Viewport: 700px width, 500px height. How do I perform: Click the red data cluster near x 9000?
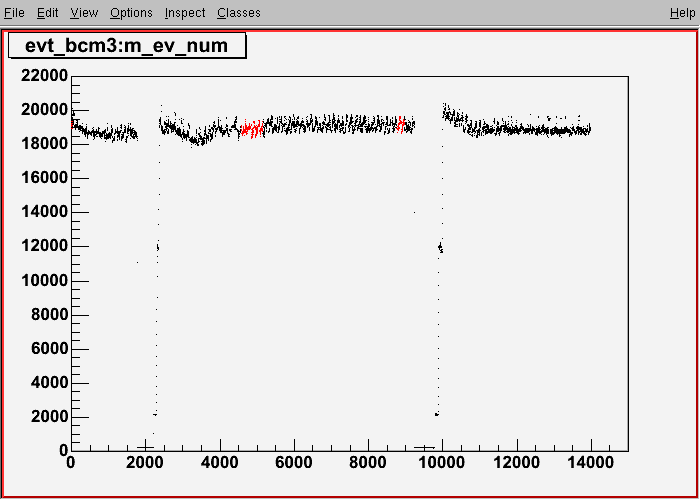[x=401, y=125]
